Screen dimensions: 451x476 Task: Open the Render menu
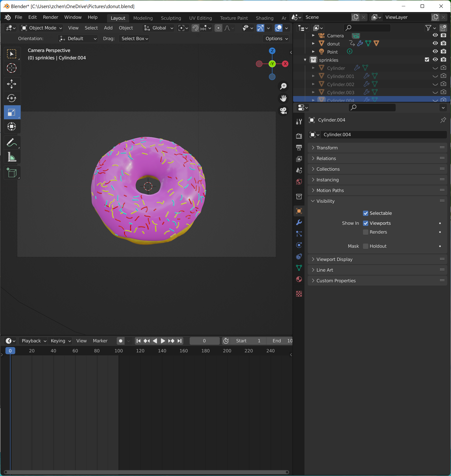coord(50,17)
